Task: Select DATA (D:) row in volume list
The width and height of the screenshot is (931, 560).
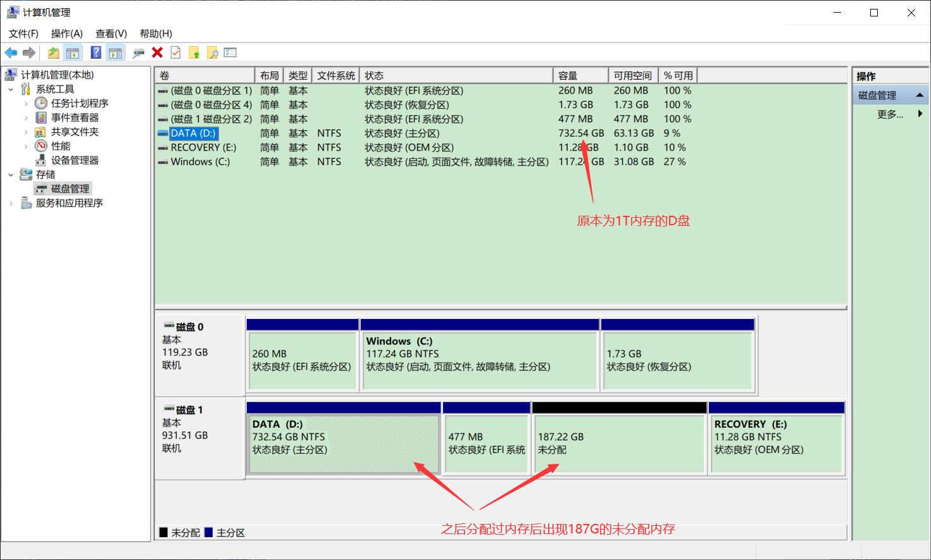Action: tap(425, 134)
